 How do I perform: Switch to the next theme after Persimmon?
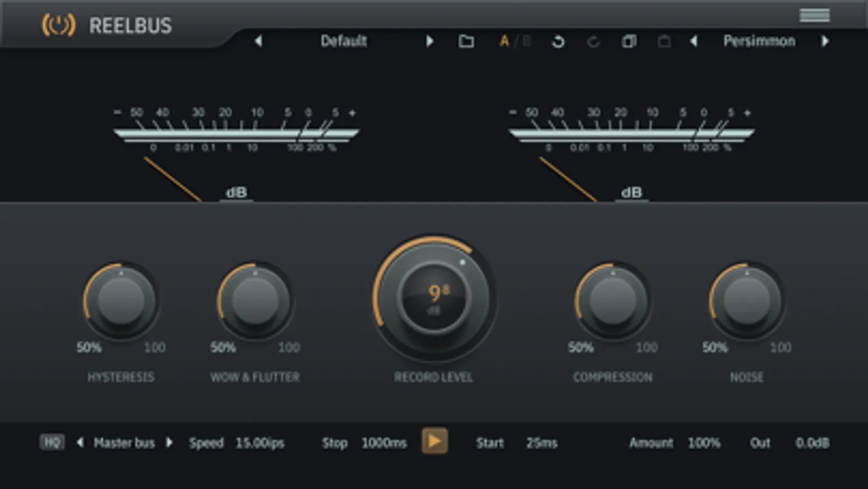[825, 41]
